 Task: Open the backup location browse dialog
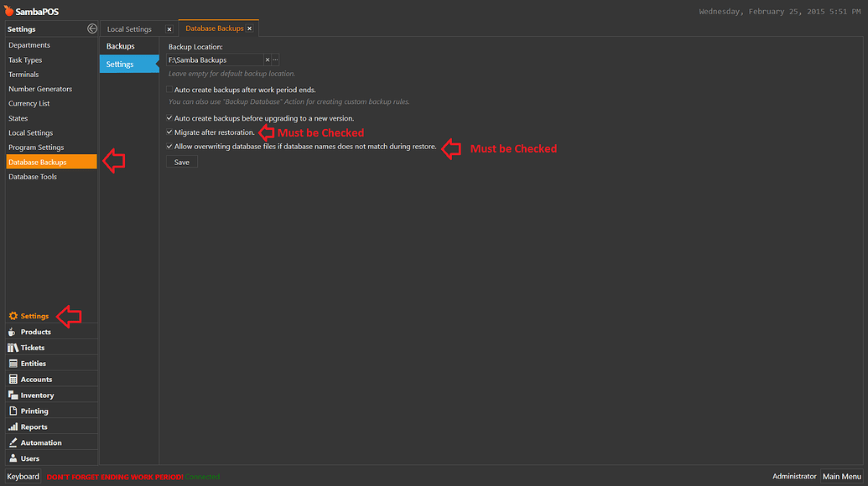pos(275,59)
